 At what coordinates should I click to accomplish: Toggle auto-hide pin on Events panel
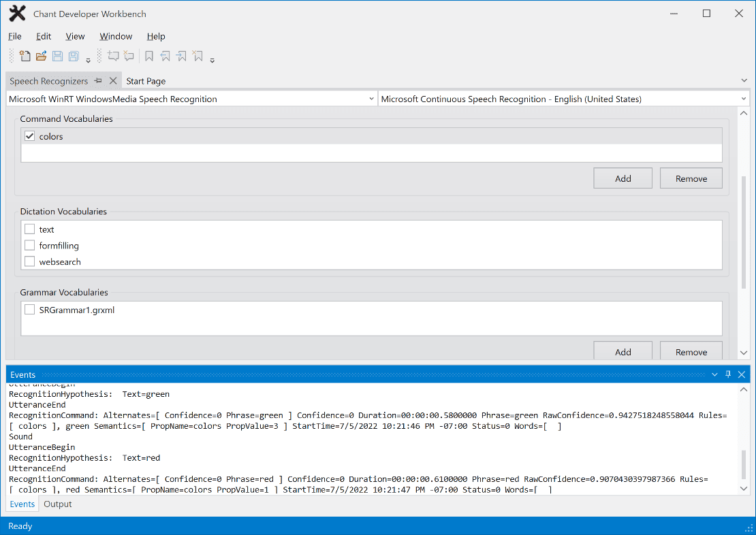pyautogui.click(x=728, y=374)
